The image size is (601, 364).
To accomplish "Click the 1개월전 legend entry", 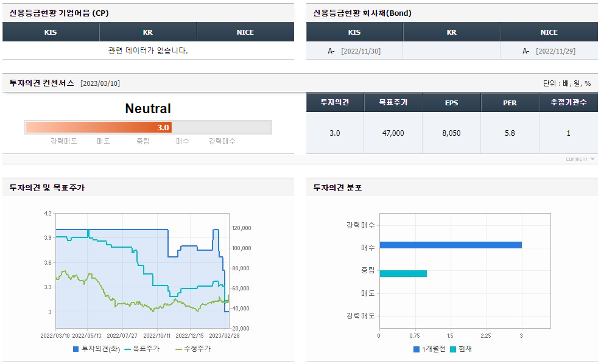I will pos(429,349).
